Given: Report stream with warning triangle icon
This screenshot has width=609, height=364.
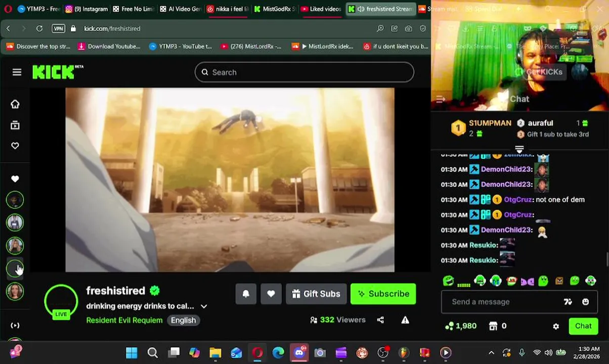Looking at the screenshot, I should 405,320.
